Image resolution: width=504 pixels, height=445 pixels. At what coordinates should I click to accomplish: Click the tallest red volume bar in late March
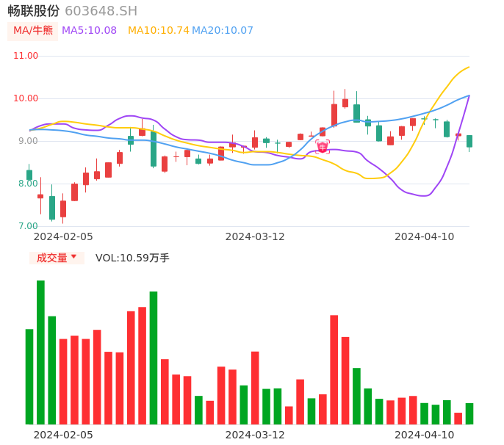(334, 369)
